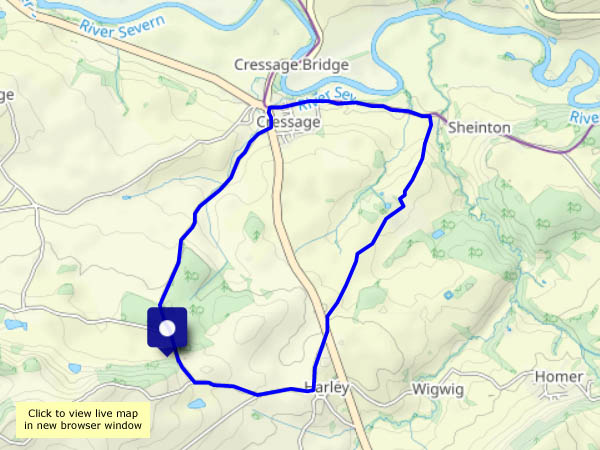Click the green woodland patch inside the loop

[254, 227]
